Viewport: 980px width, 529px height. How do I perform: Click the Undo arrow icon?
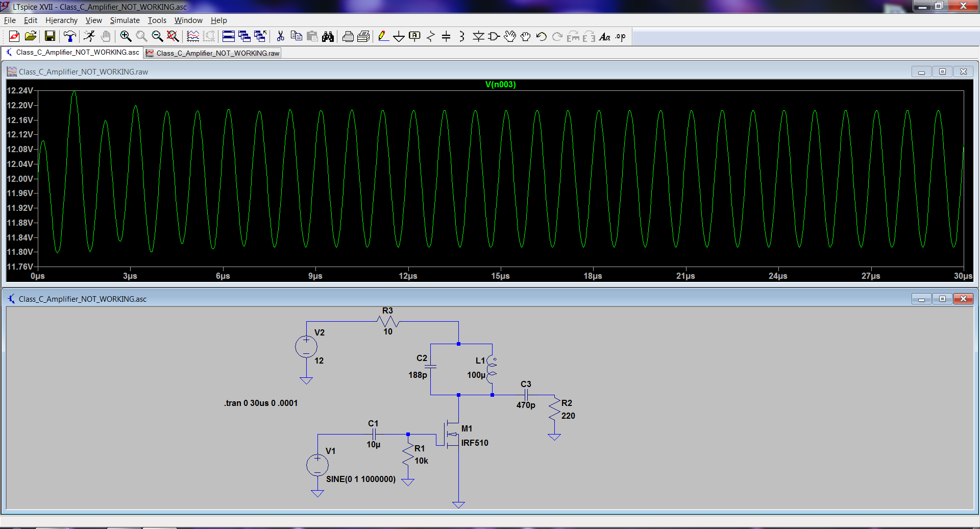(542, 36)
